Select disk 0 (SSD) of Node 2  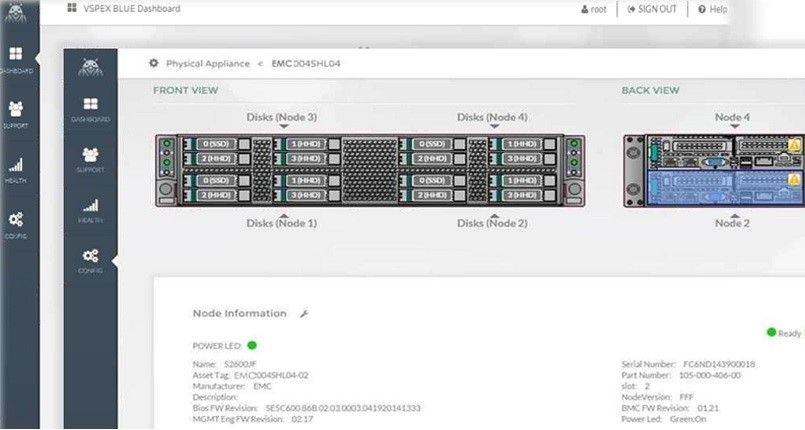click(x=433, y=181)
